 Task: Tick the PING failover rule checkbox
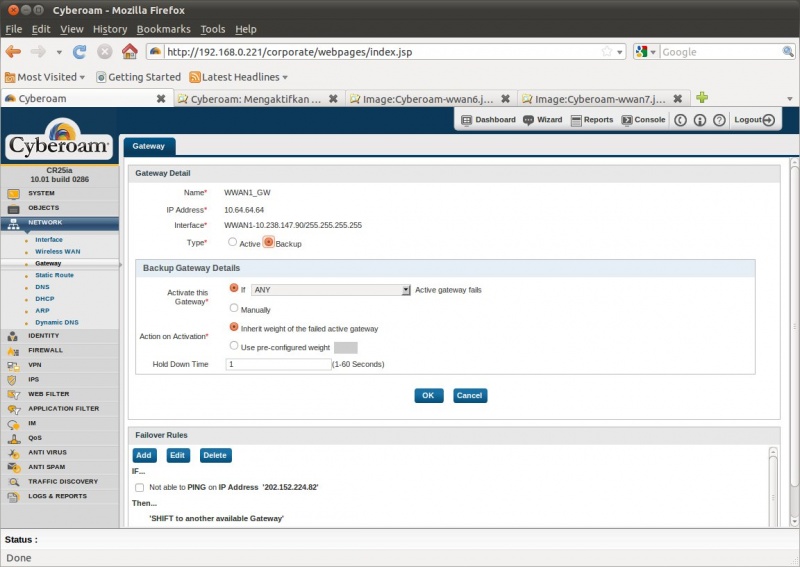pos(139,487)
